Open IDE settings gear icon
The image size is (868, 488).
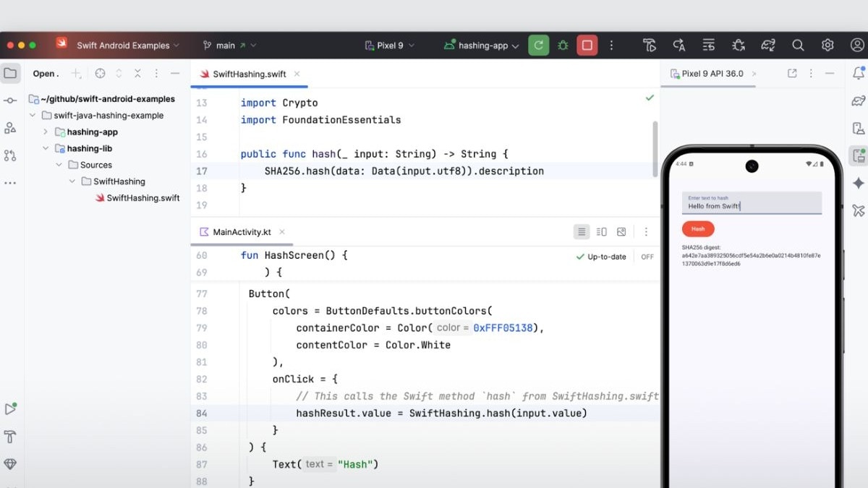click(827, 46)
